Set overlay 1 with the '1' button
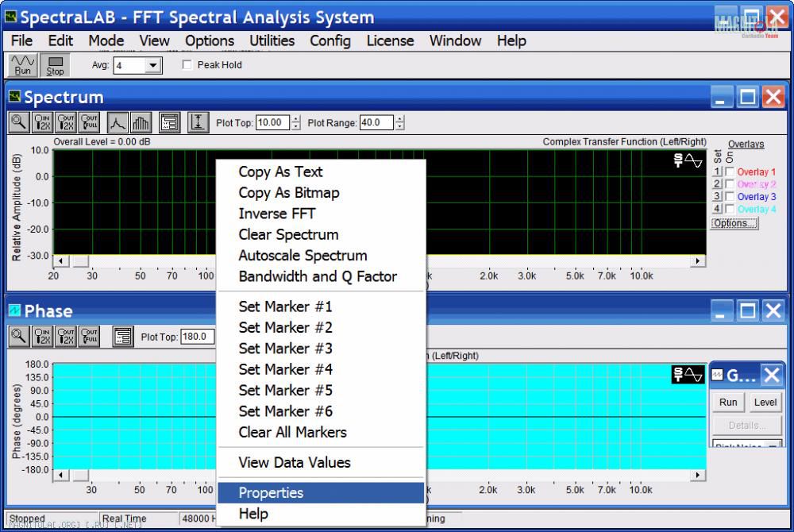This screenshot has width=794, height=532. [717, 172]
